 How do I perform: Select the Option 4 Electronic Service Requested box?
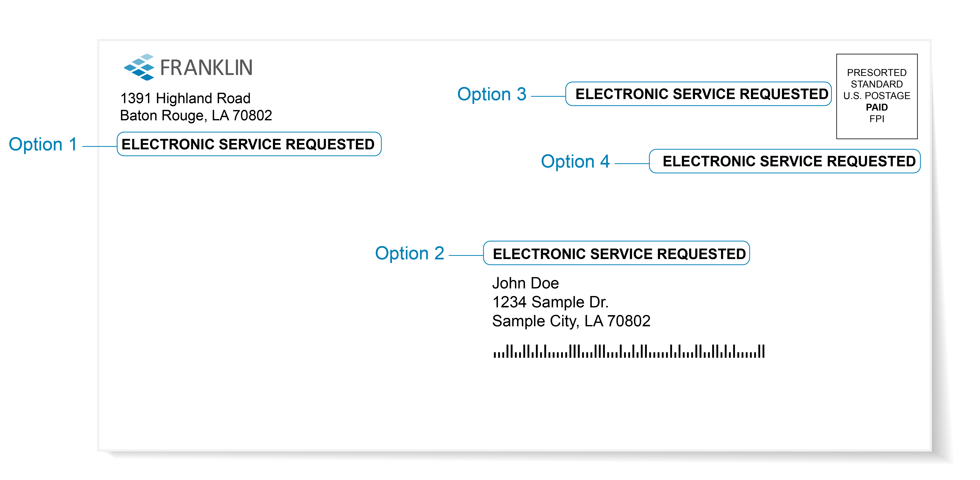(x=785, y=161)
